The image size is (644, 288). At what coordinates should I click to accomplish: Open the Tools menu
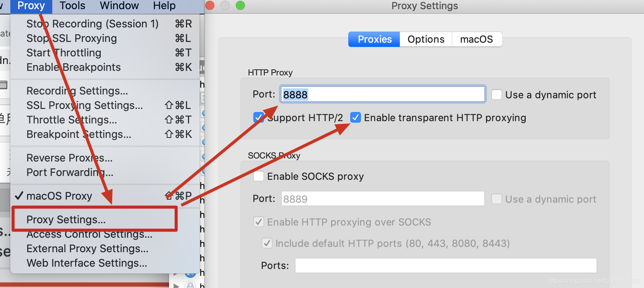click(x=72, y=6)
